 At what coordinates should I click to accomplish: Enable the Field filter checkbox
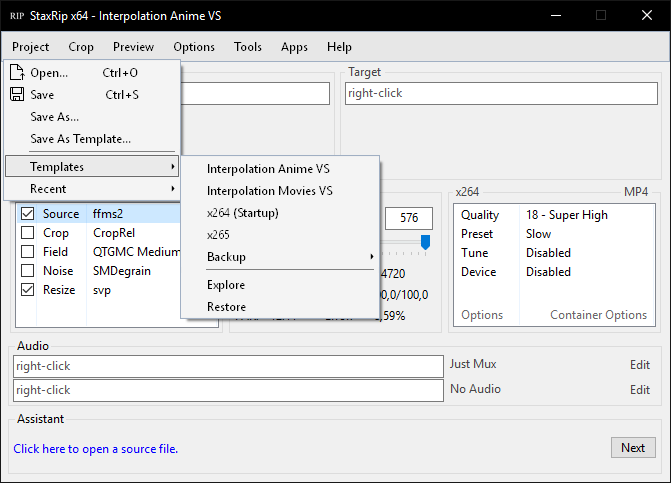click(28, 252)
